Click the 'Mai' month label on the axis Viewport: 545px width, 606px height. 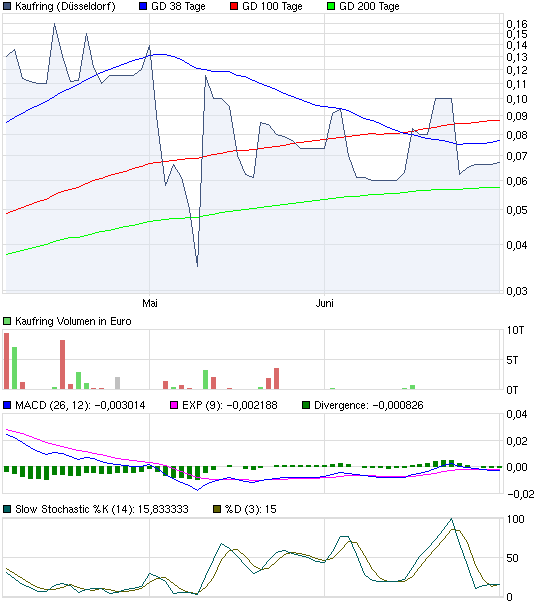click(x=150, y=303)
